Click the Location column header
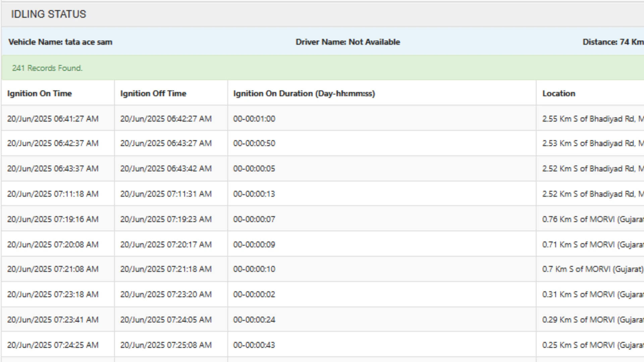 pos(559,94)
